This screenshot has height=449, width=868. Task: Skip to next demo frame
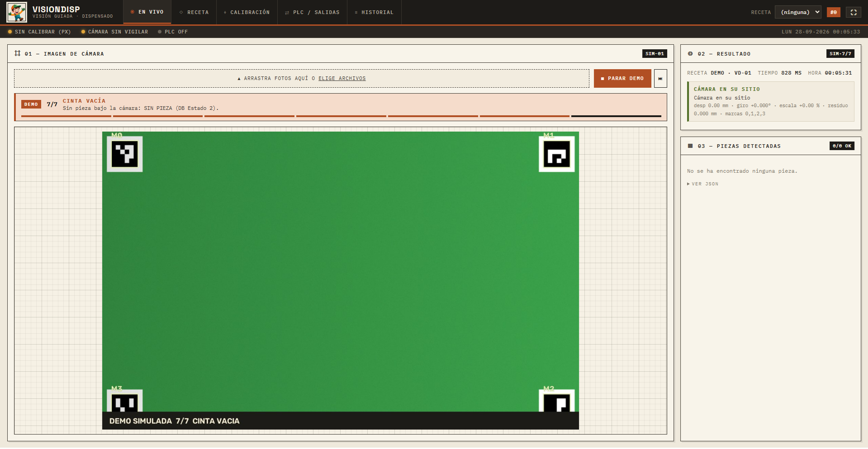(x=660, y=79)
